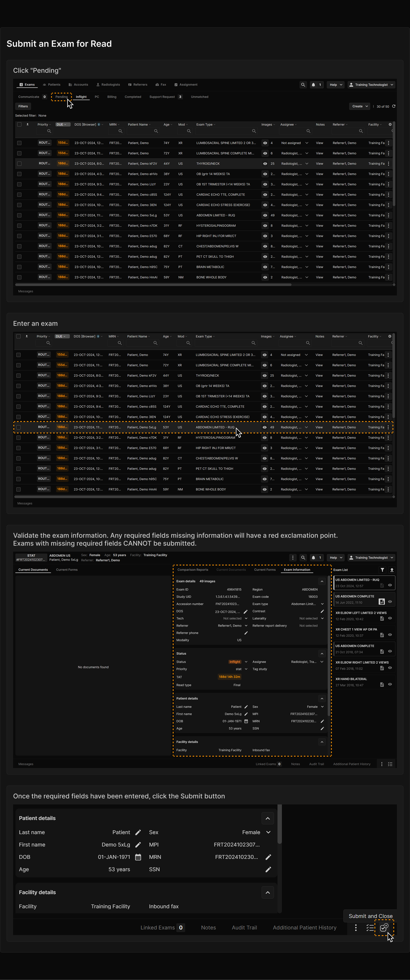Viewport: 410px width, 980px height.
Task: Click the Filters button
Action: (23, 106)
